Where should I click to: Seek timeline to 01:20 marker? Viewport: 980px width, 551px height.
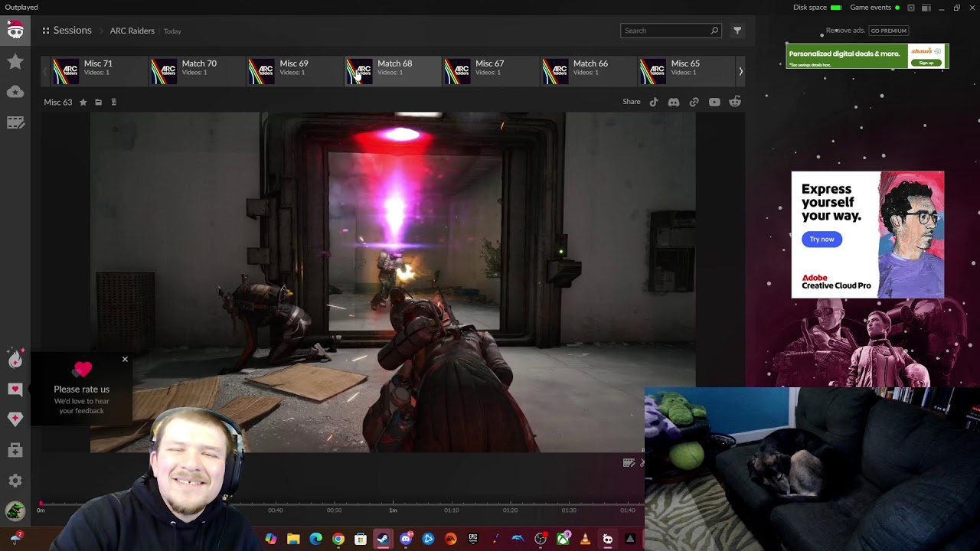coord(510,510)
